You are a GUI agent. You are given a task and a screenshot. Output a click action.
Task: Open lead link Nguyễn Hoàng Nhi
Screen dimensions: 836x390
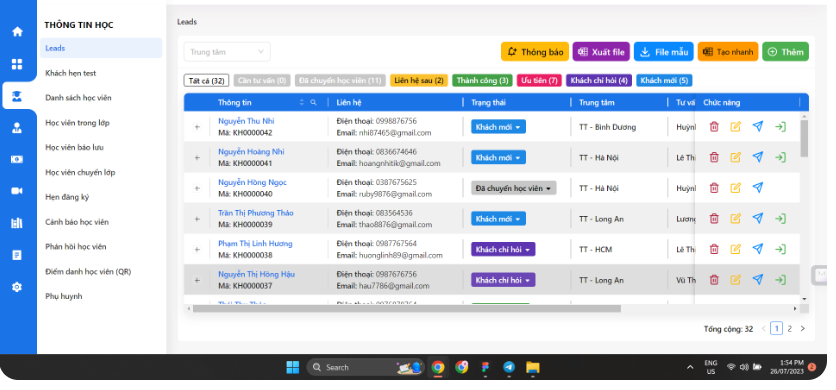click(251, 152)
